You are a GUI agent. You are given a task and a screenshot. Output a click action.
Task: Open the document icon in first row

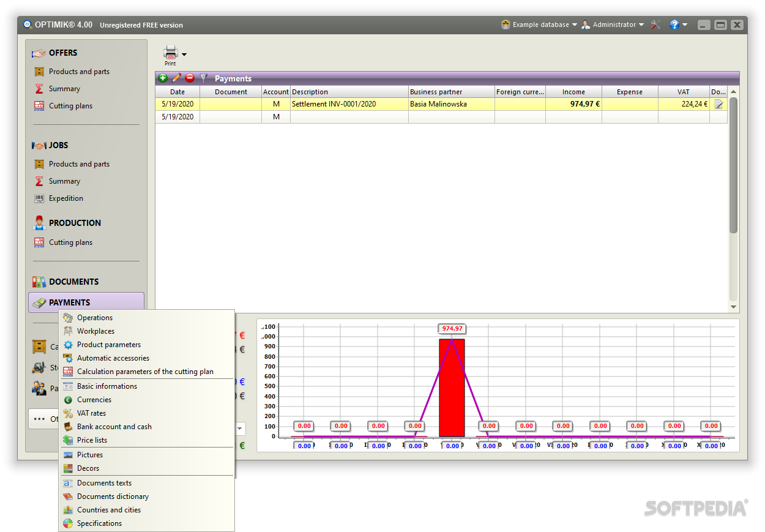point(719,104)
